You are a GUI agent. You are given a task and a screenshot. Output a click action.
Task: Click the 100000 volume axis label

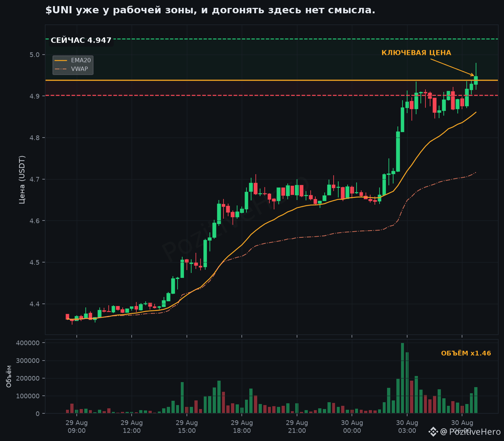(28, 396)
